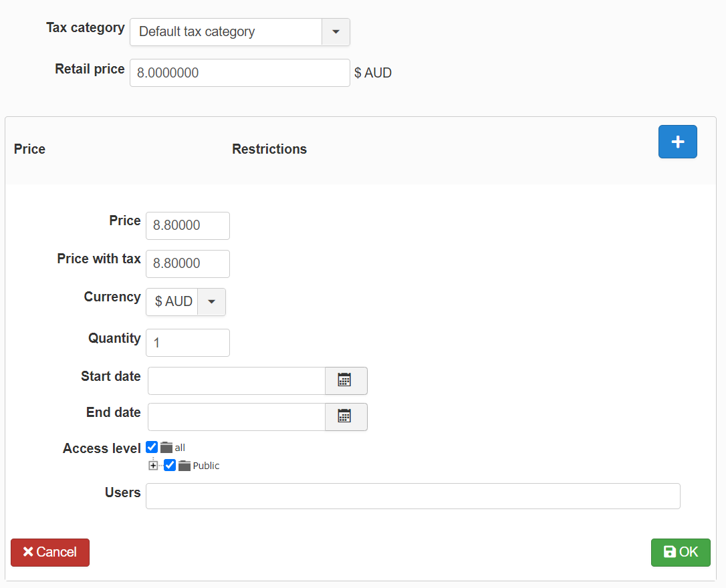Image resolution: width=726 pixels, height=588 pixels.
Task: Open the Tax category dropdown arrow
Action: tap(336, 32)
